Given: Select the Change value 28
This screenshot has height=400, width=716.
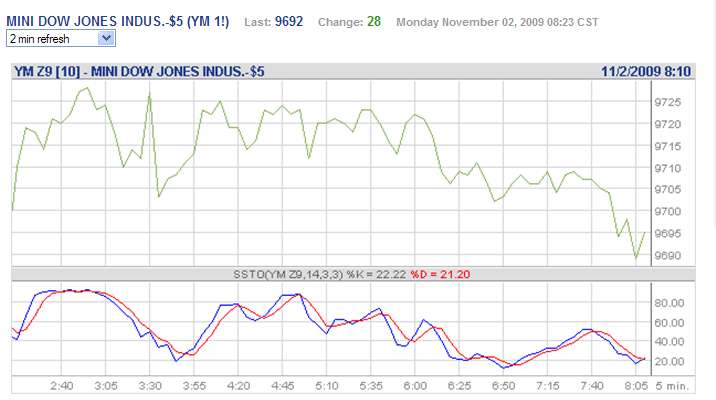Looking at the screenshot, I should click(x=374, y=21).
